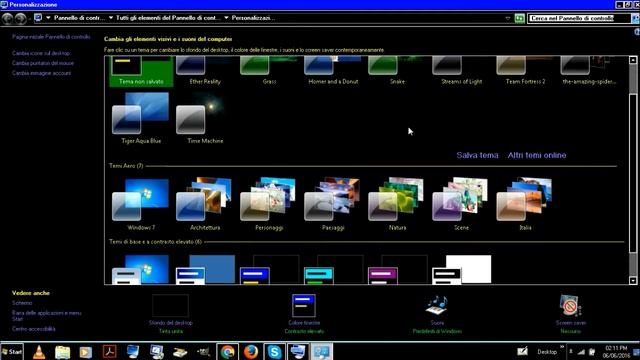640x360 pixels.
Task: Select the Ether Reality theme
Action: (205, 71)
